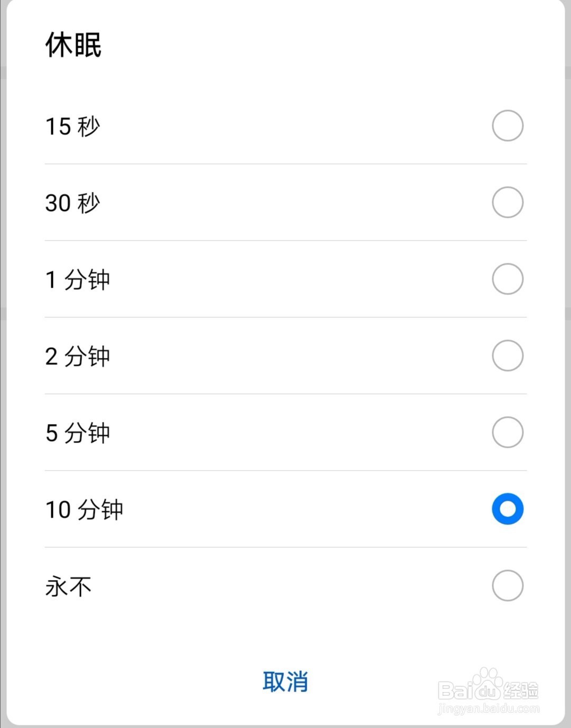
Task: Click the 经验 watermark text
Action: click(x=520, y=690)
